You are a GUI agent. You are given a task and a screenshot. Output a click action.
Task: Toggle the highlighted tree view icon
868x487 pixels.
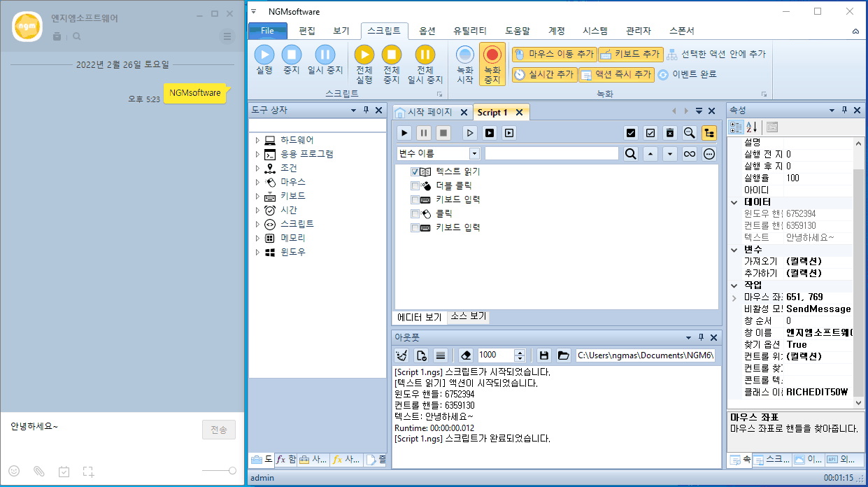[709, 132]
